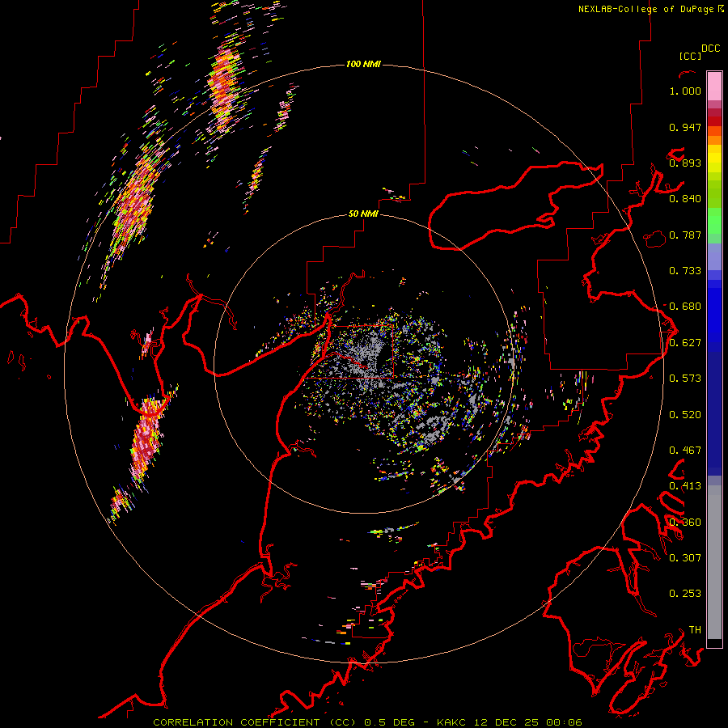
Task: Click the 0.307 legend value
Action: [x=685, y=557]
